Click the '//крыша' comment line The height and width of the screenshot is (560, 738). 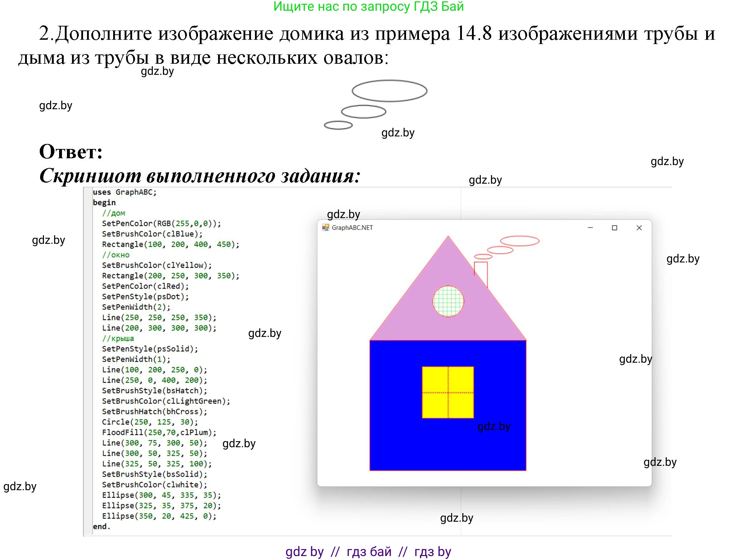pyautogui.click(x=118, y=338)
